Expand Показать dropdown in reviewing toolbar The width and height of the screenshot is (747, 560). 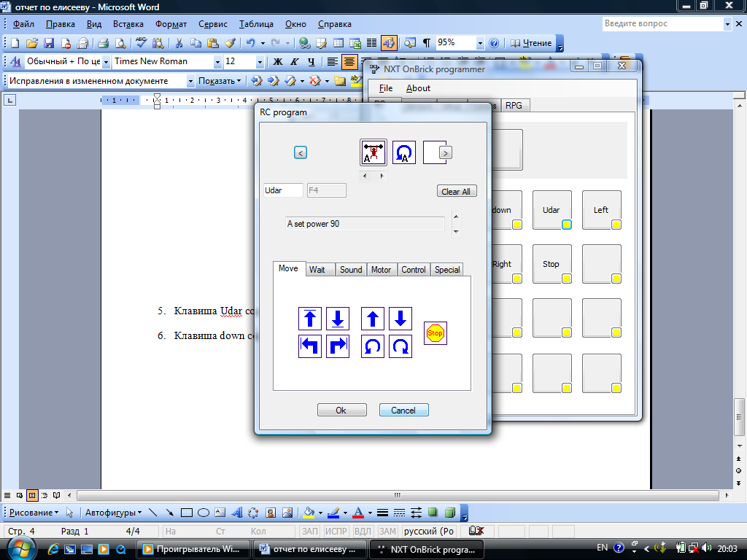[x=220, y=81]
